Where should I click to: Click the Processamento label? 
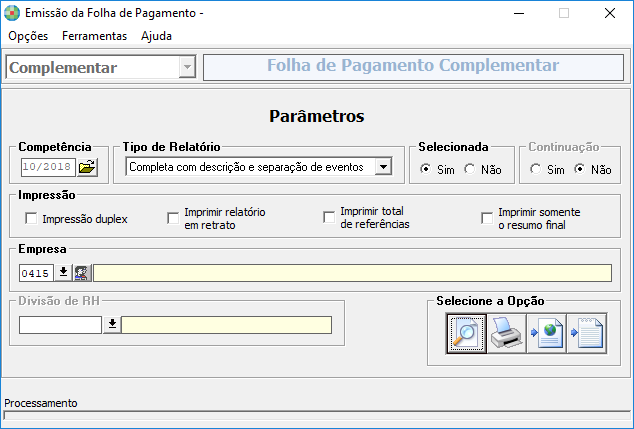coord(41,403)
